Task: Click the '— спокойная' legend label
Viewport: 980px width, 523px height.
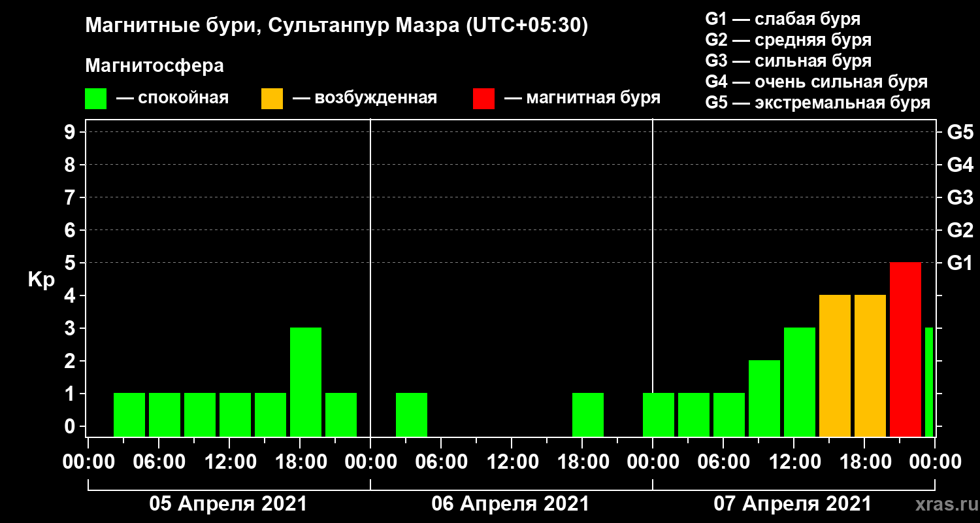Action: (x=172, y=98)
